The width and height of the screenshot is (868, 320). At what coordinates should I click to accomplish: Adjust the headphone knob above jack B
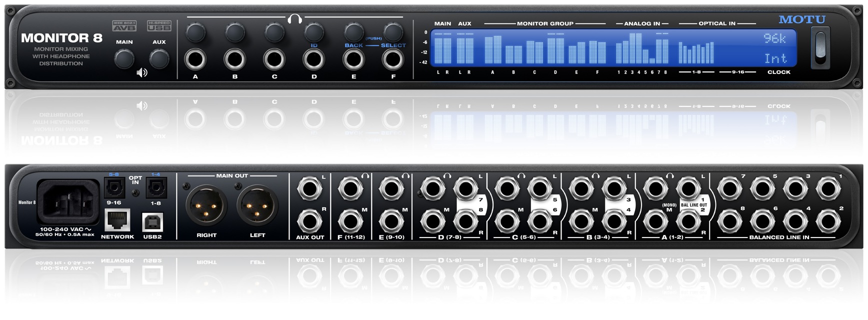[x=234, y=31]
